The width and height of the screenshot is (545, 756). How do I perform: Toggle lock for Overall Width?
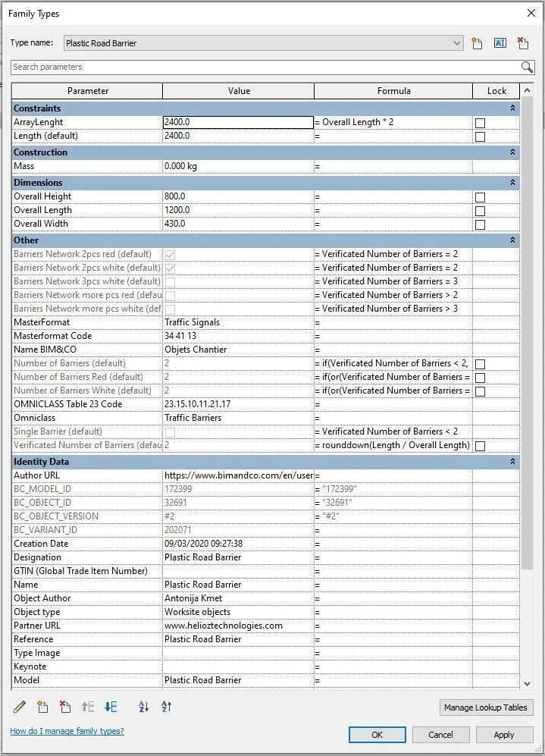480,224
